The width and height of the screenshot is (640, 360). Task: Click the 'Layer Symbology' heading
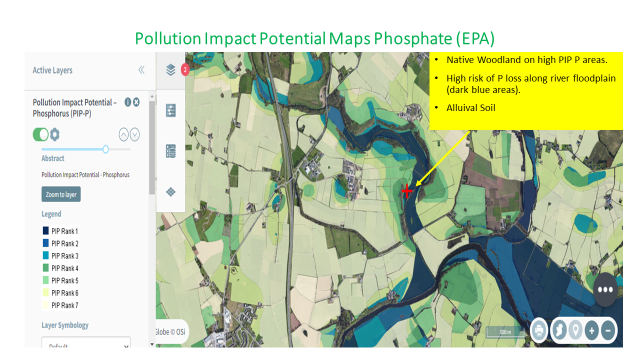(65, 325)
